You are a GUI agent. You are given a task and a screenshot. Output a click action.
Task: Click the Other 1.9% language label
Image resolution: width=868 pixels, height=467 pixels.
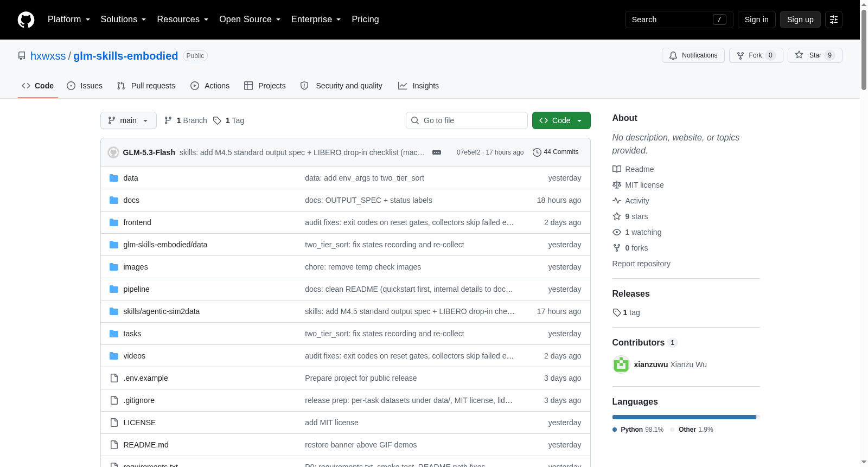[692, 430]
